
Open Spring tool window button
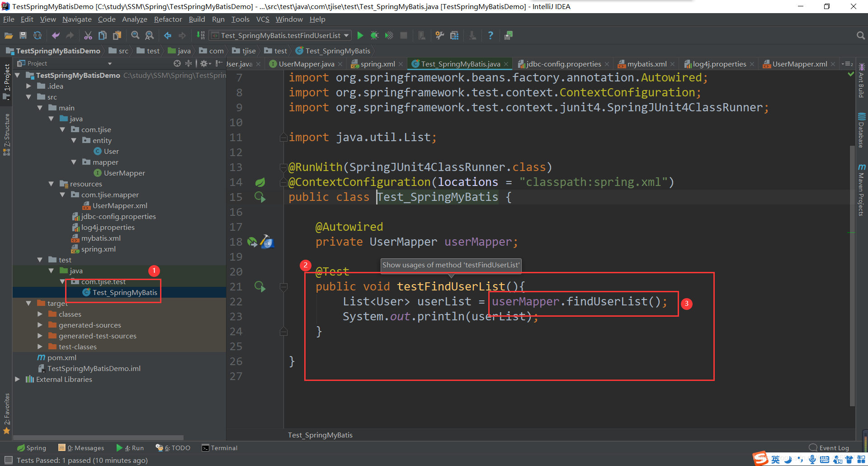(32, 448)
